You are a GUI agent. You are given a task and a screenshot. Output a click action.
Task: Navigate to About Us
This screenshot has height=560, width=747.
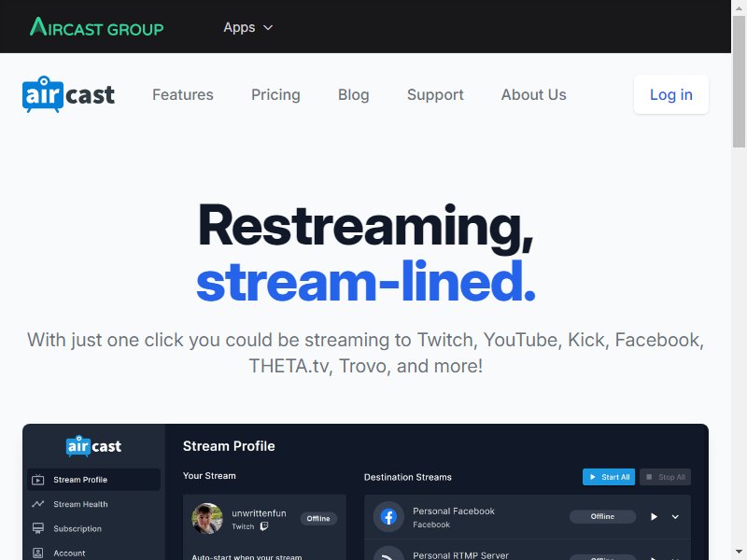click(x=533, y=95)
